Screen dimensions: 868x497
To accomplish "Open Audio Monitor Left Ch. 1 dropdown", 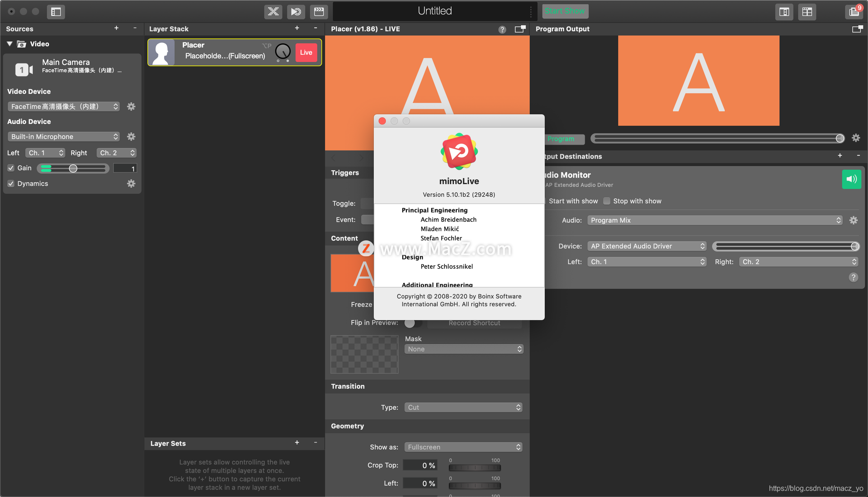I will 647,262.
